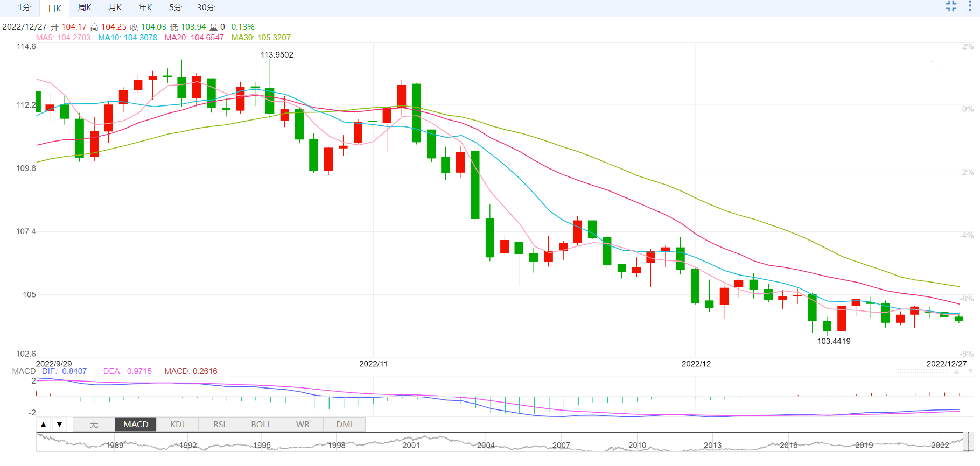980x466 pixels.
Task: Click the MA30: 105.3207 legend label
Action: coord(261,38)
